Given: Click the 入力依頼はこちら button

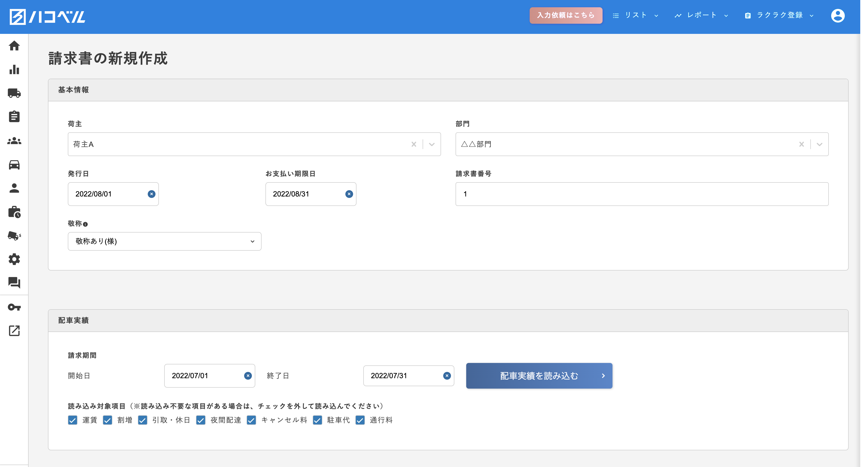Looking at the screenshot, I should 566,15.
